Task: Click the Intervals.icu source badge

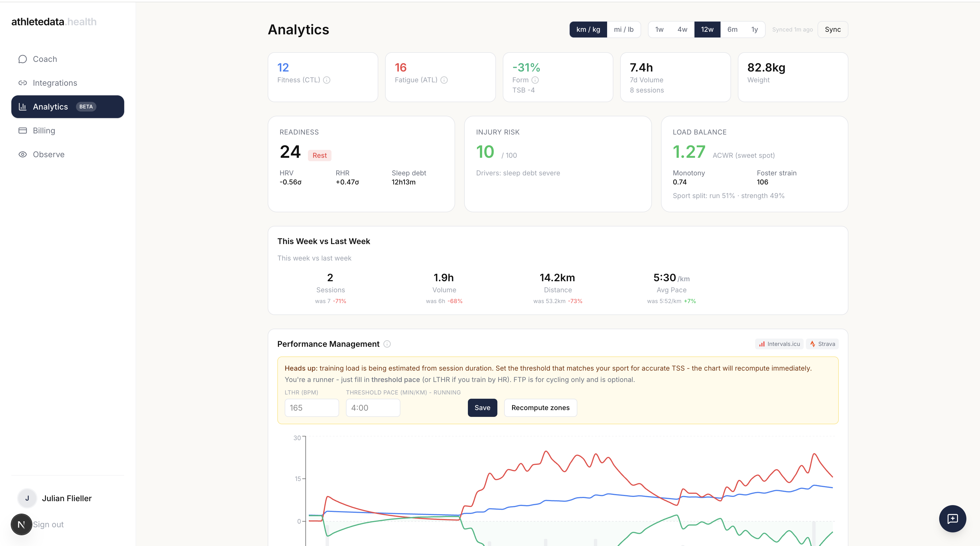Action: pyautogui.click(x=779, y=344)
